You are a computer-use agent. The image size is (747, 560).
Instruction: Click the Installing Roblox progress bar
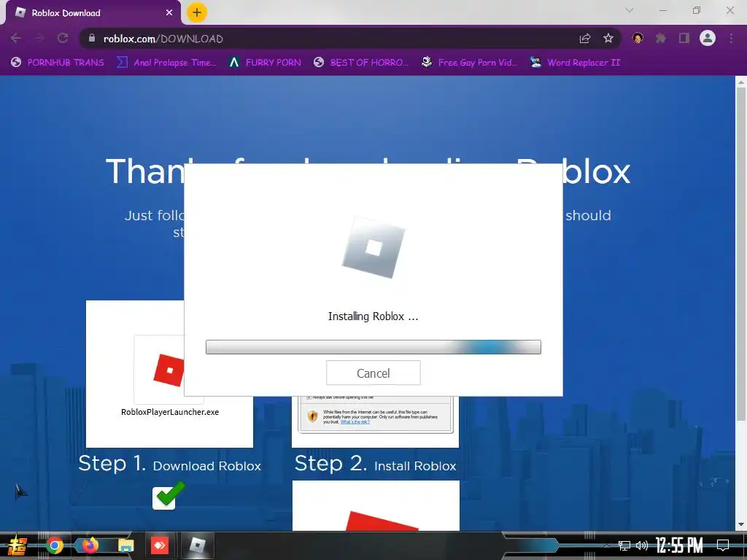(x=373, y=347)
